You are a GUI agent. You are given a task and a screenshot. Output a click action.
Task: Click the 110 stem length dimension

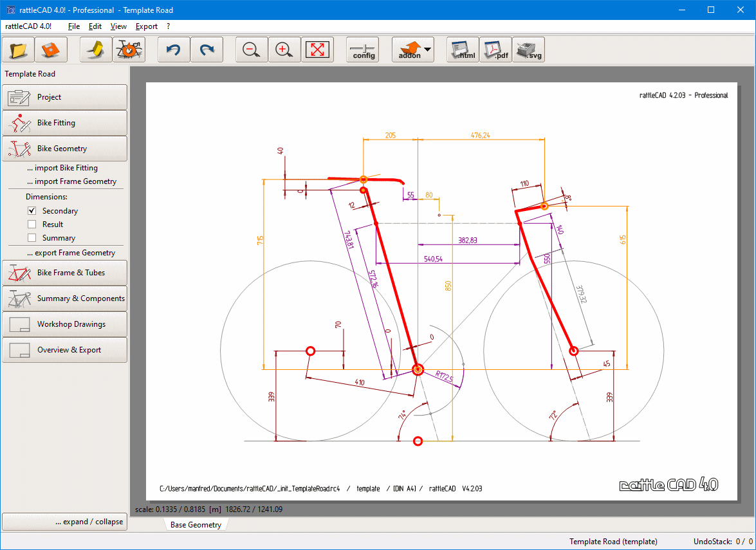pyautogui.click(x=524, y=183)
